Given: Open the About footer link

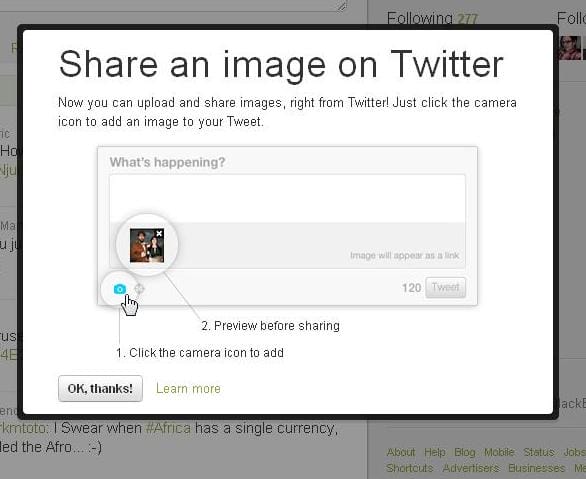Looking at the screenshot, I should pos(401,452).
